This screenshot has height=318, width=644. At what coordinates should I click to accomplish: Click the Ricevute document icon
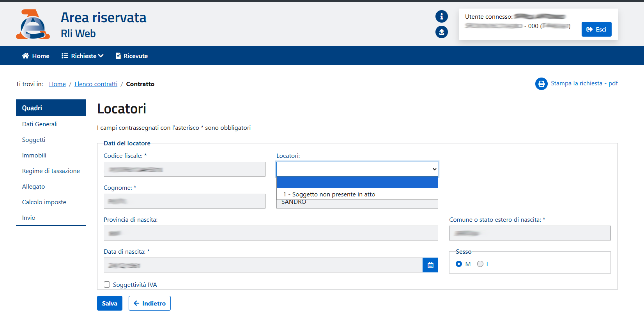tap(118, 56)
